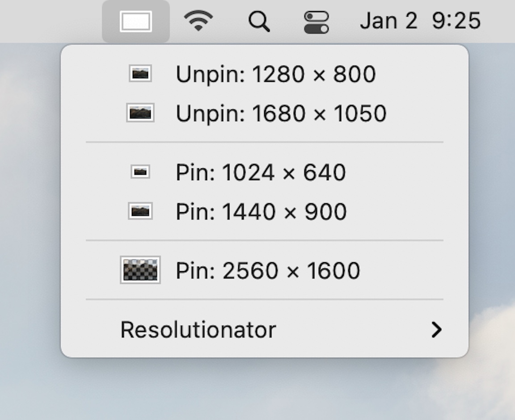Click the 1280 × 800 resolution preview icon

140,74
